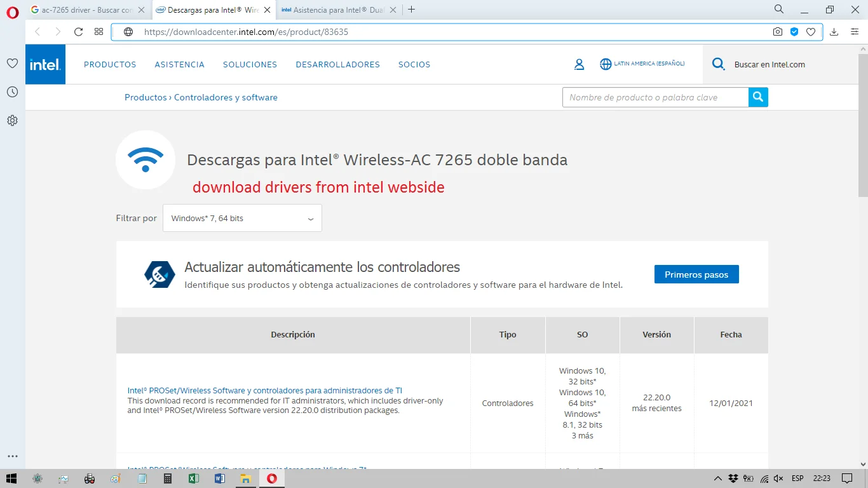The width and height of the screenshot is (868, 488).
Task: Follow the Controladores y software breadcrumb link
Action: (x=226, y=97)
